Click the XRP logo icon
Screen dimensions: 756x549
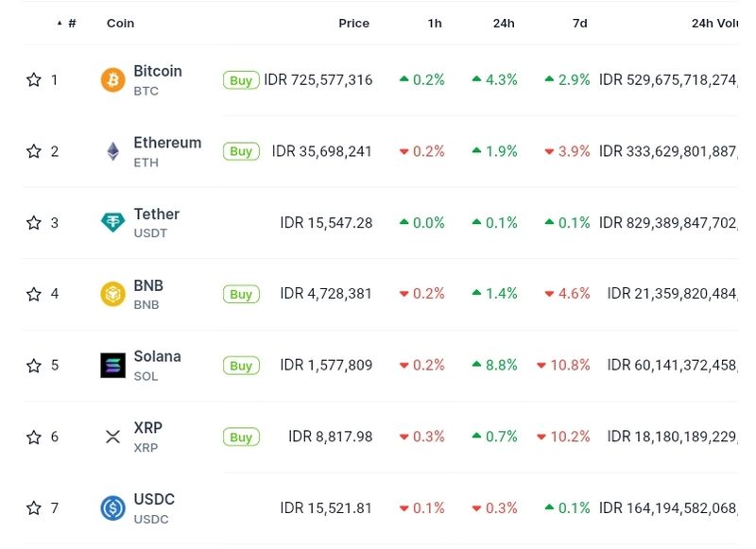point(112,437)
